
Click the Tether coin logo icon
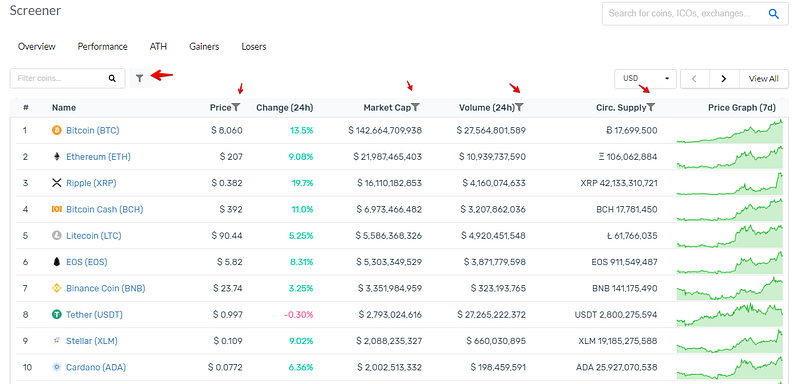(57, 315)
